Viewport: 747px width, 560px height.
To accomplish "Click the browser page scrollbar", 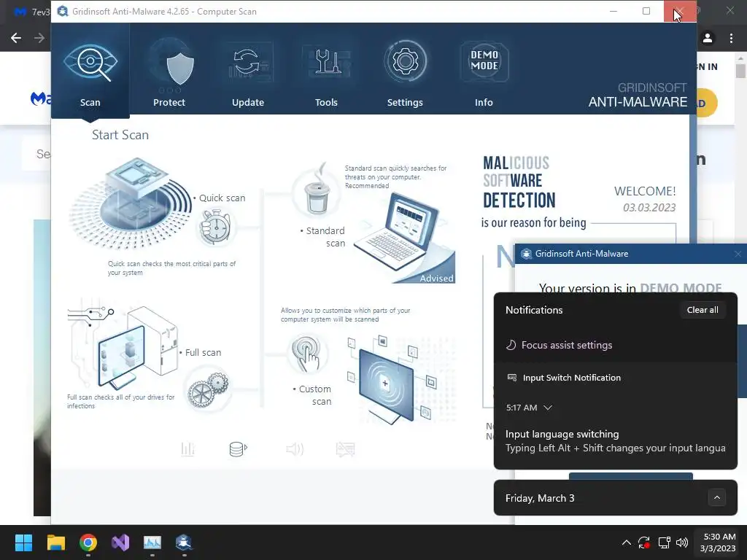I will tap(740, 71).
